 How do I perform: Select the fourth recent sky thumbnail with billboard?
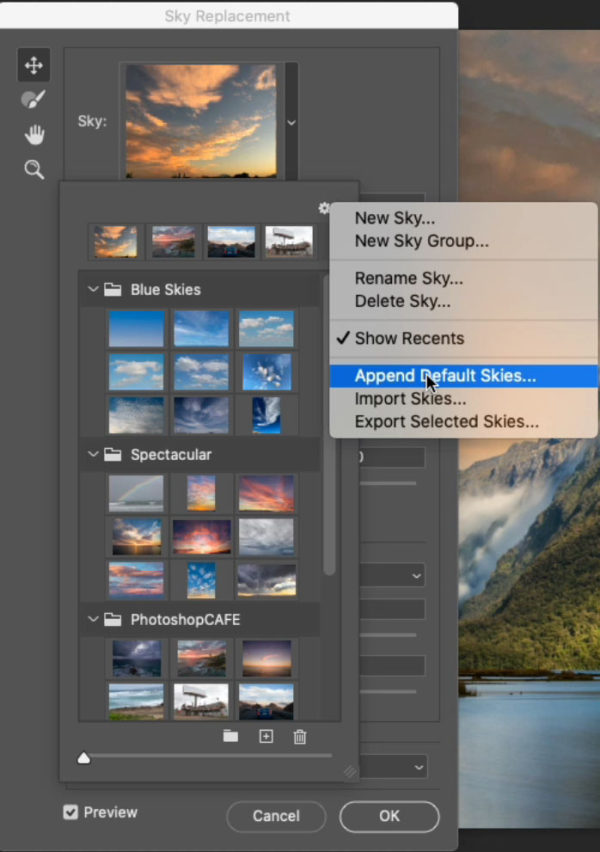289,242
